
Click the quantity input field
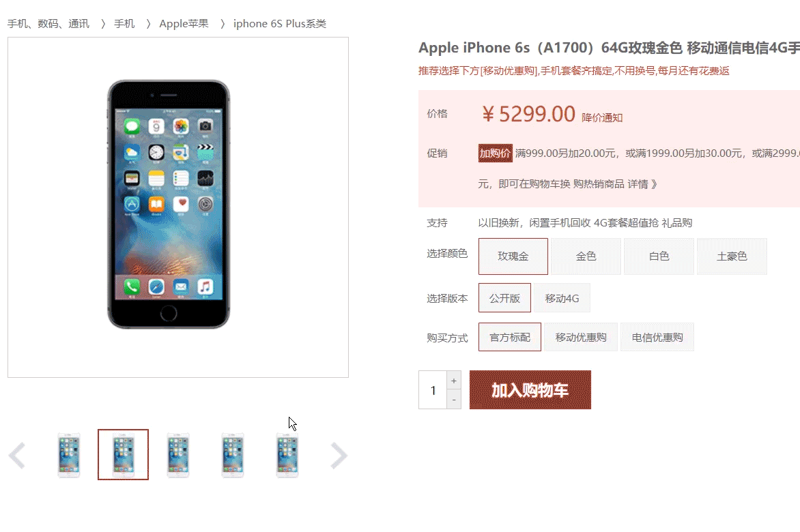tap(433, 390)
